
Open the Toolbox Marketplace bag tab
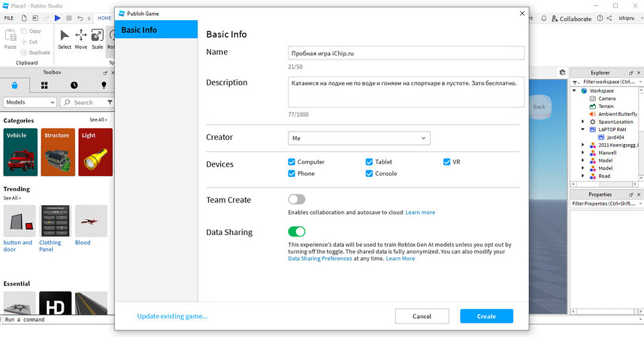[15, 85]
